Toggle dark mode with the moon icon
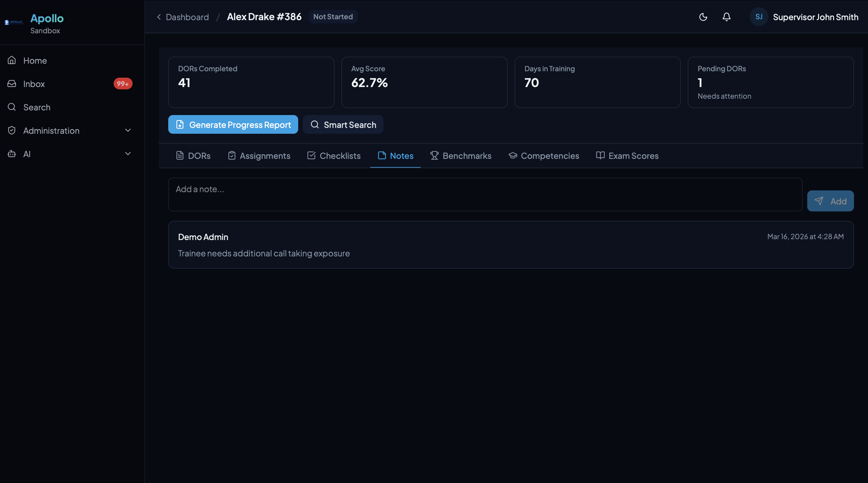868x483 pixels. [703, 17]
